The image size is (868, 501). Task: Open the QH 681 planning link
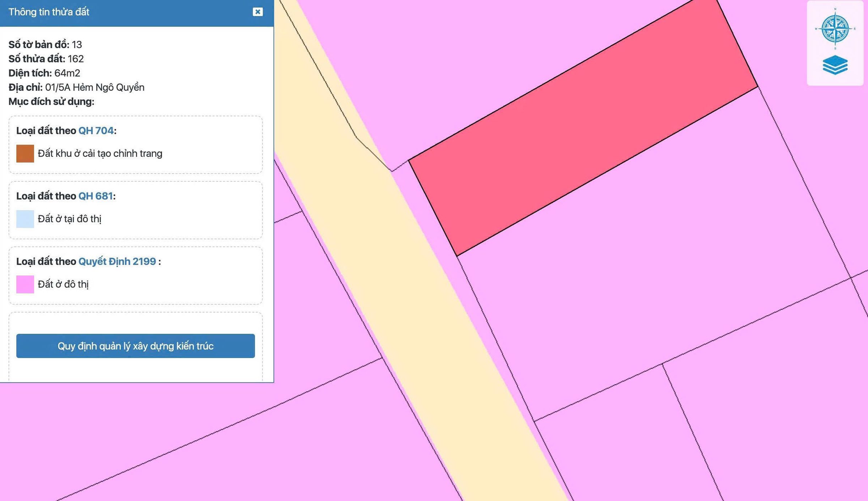(95, 196)
